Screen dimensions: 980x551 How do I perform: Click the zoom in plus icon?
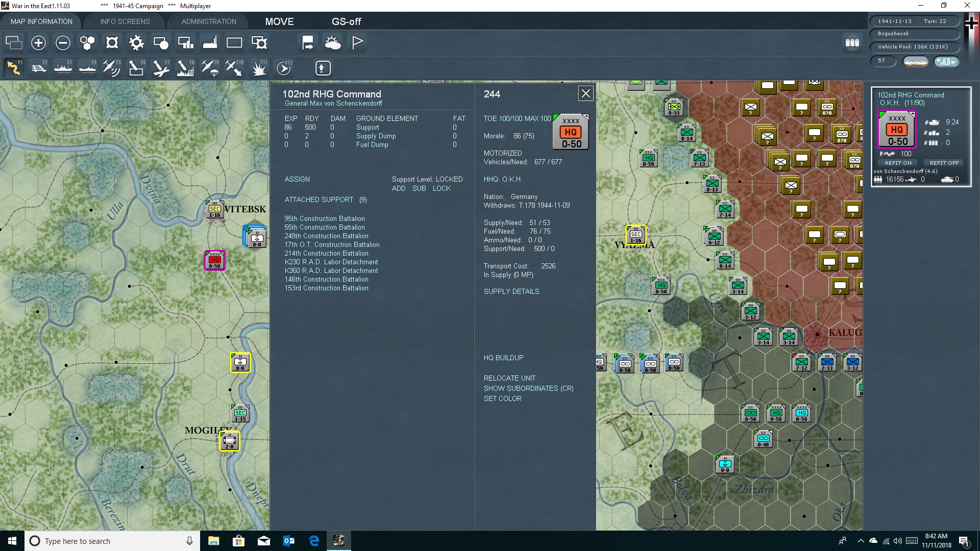tap(38, 43)
